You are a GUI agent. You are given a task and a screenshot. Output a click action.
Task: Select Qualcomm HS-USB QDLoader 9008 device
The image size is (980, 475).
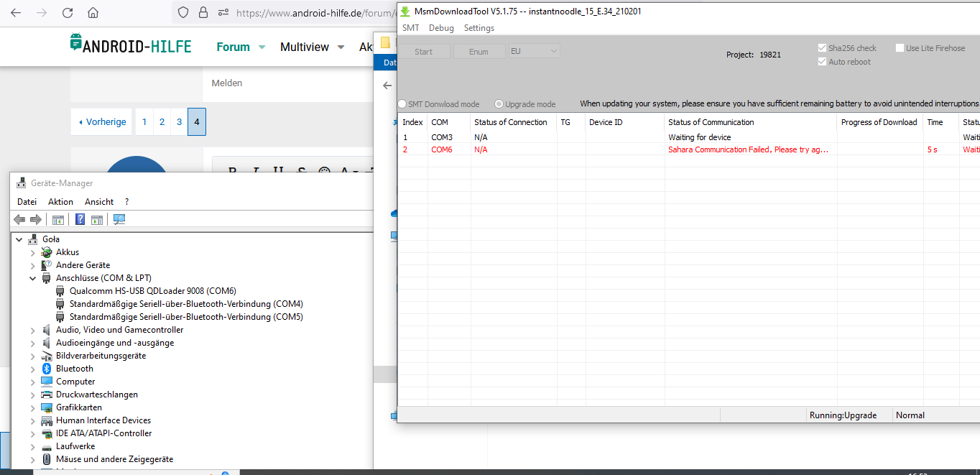(152, 291)
